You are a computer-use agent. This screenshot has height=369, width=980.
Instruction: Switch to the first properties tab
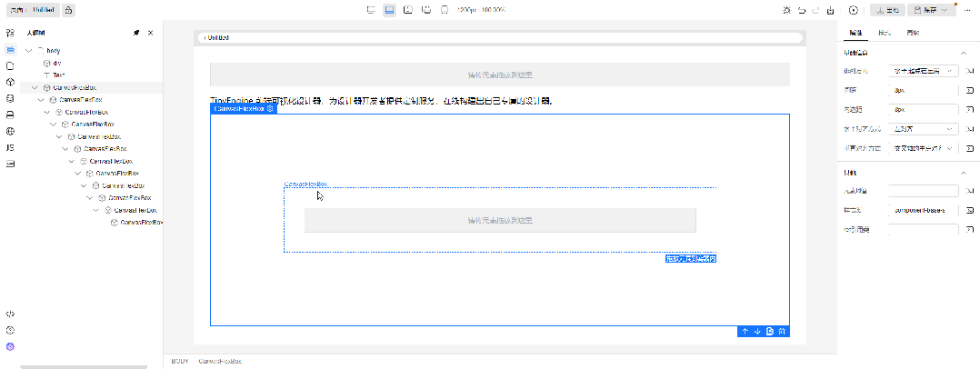pos(855,33)
